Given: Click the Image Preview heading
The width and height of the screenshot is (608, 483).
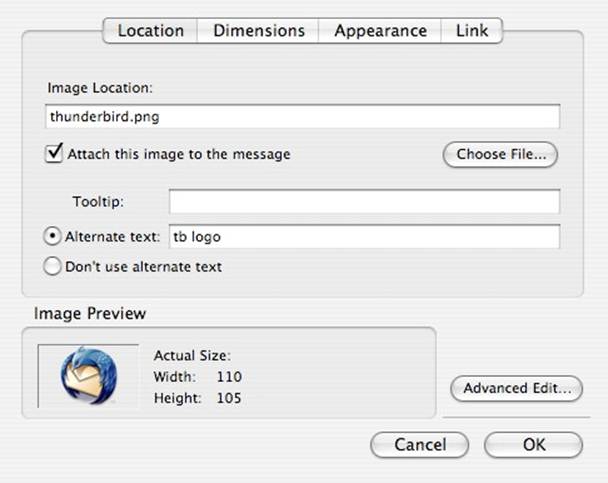Looking at the screenshot, I should tap(90, 313).
